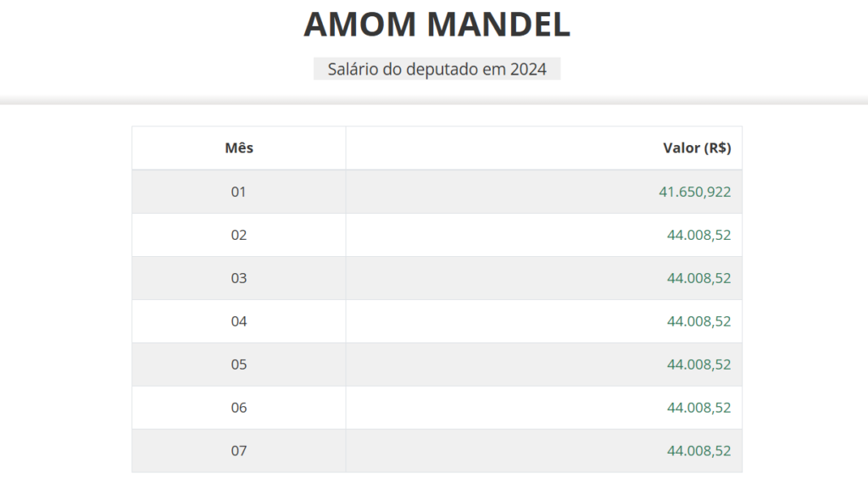The width and height of the screenshot is (868, 479).
Task: Open the salary value for month 05
Action: click(698, 365)
